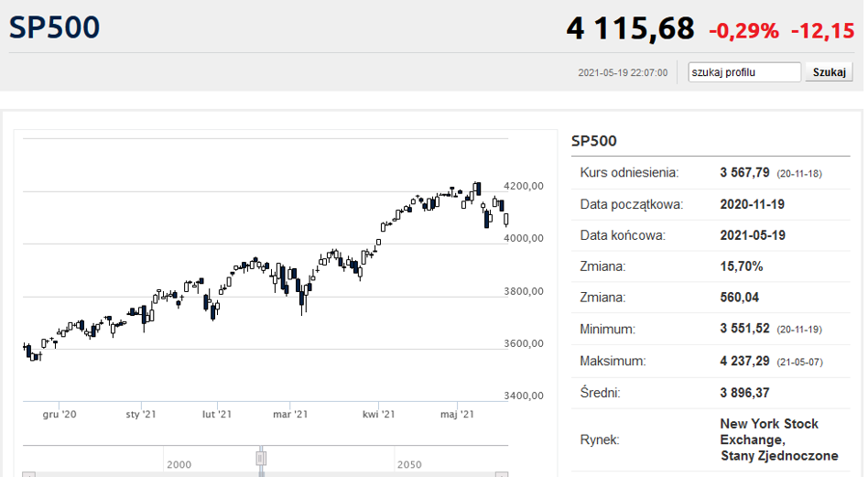The height and width of the screenshot is (477, 868).
Task: Click the SP500 heading in details panel
Action: pyautogui.click(x=594, y=141)
